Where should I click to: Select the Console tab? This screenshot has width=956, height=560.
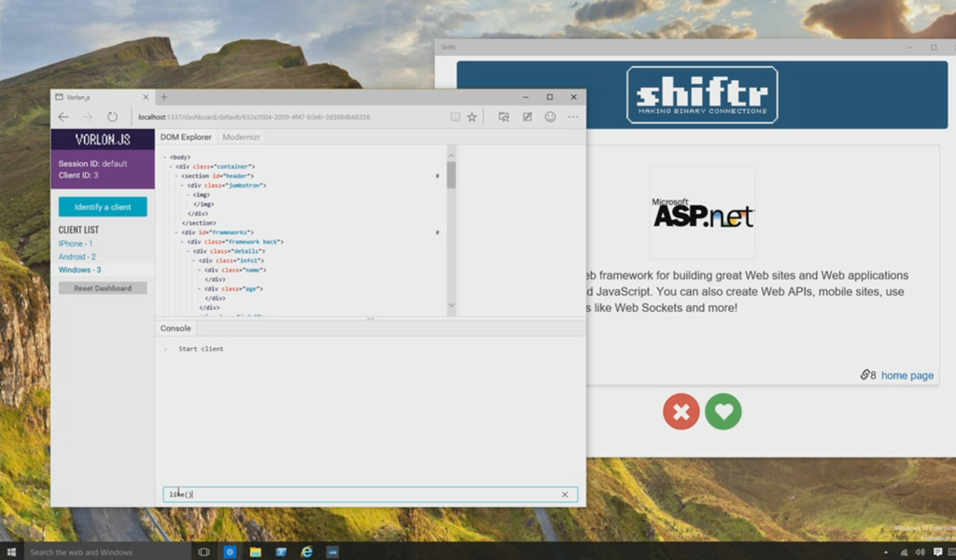176,329
